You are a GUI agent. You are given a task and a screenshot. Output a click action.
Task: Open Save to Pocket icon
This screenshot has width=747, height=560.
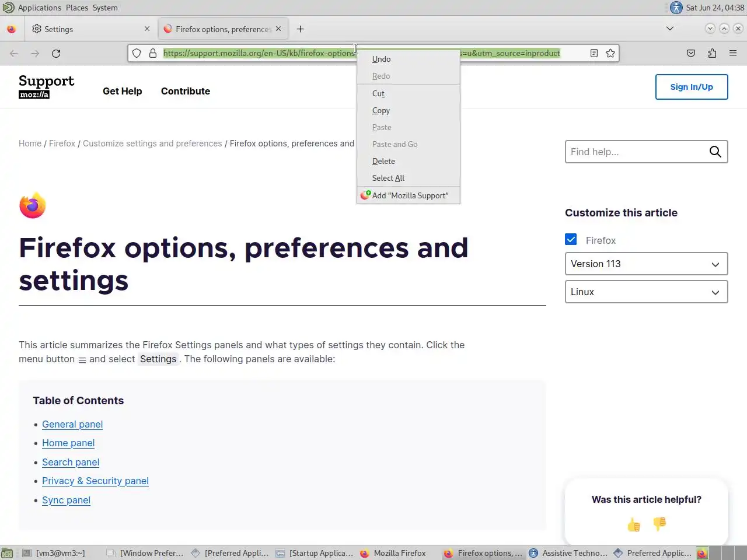coord(691,53)
